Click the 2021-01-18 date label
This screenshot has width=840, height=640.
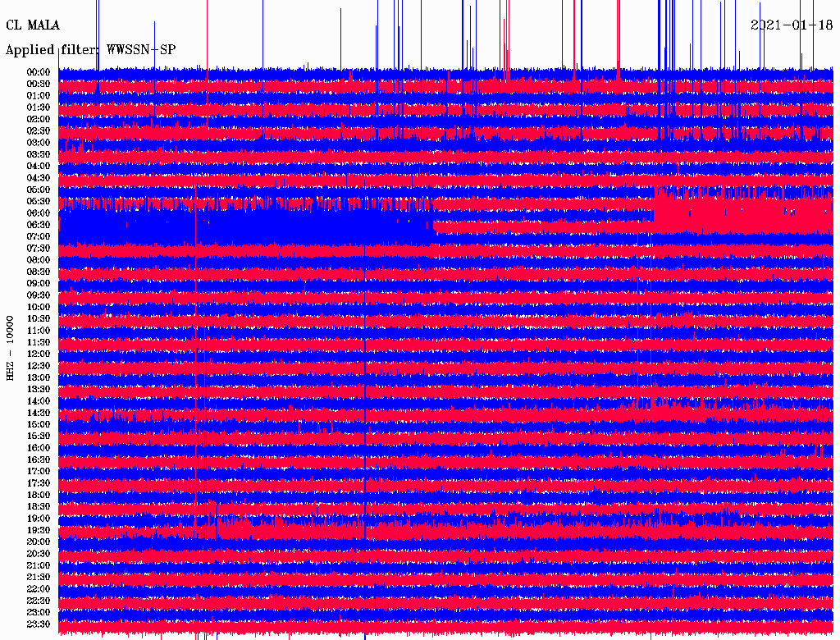pyautogui.click(x=792, y=25)
